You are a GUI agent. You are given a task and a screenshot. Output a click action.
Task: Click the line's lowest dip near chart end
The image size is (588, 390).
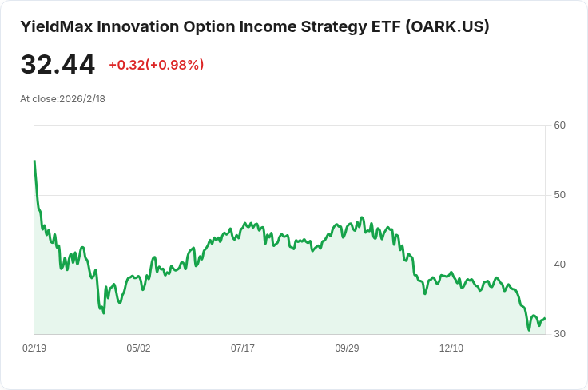click(x=529, y=330)
